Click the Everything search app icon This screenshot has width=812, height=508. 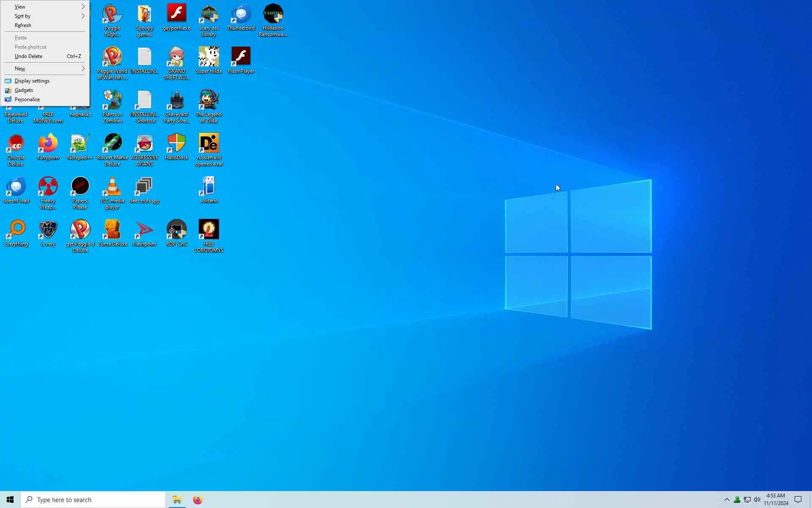[16, 230]
